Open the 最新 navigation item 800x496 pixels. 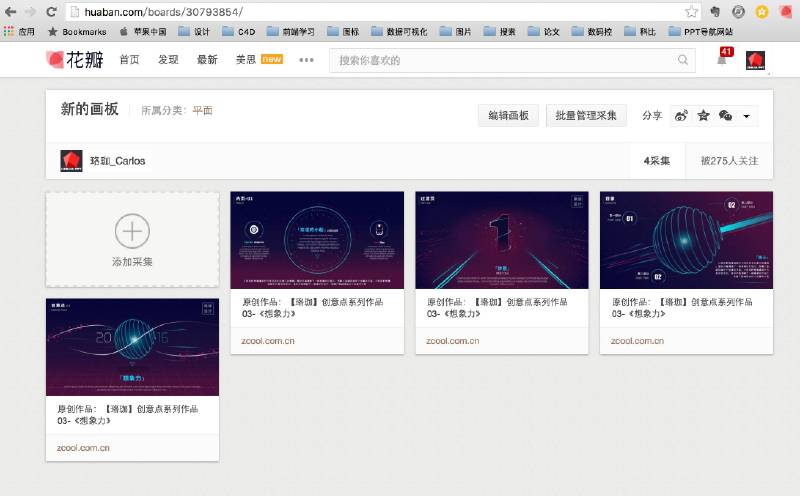click(207, 60)
